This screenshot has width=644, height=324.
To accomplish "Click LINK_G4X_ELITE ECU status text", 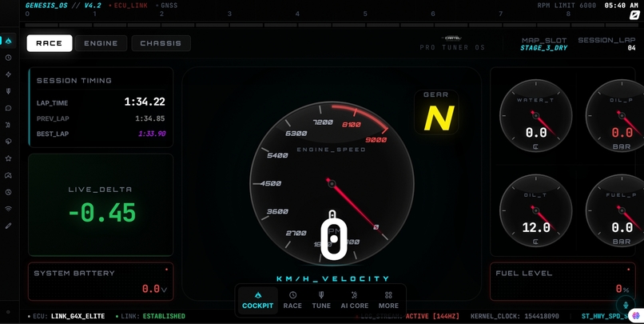I will 78,316.
